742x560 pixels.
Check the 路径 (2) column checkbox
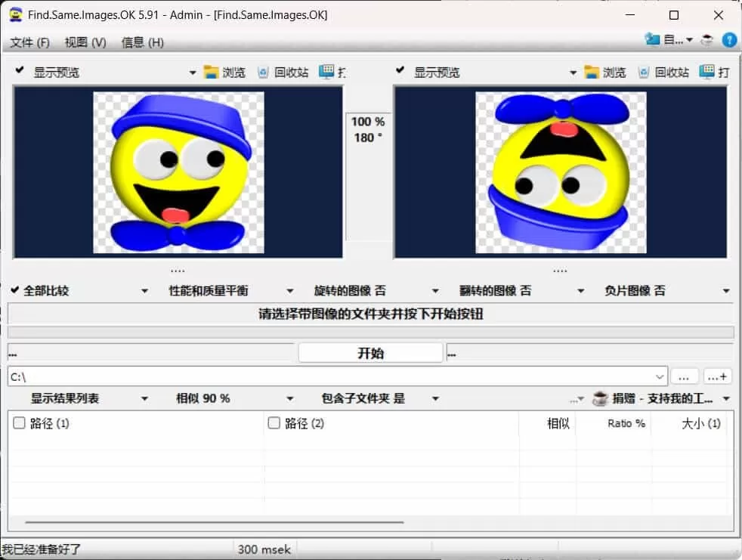click(x=274, y=423)
